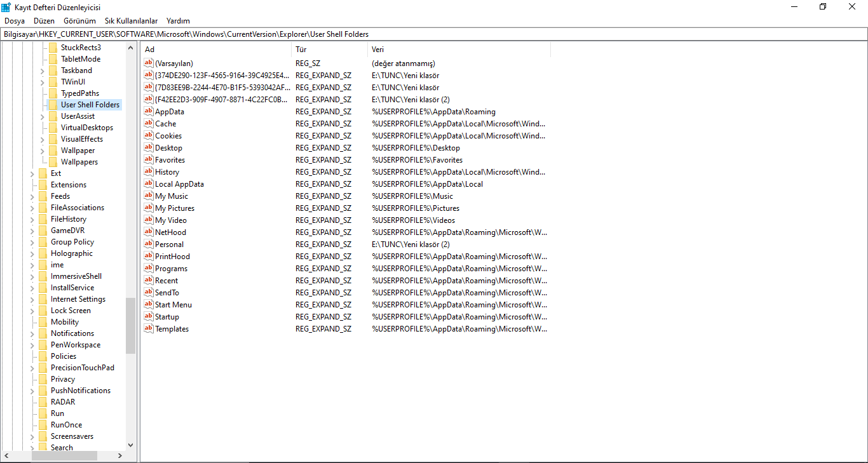The height and width of the screenshot is (463, 868).
Task: Select the SendTo value icon
Action: pyautogui.click(x=149, y=292)
